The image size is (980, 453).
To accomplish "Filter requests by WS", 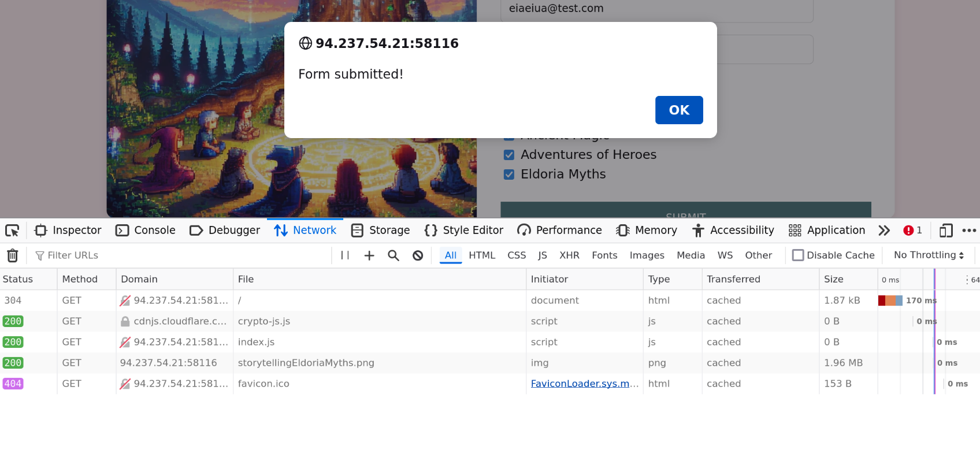I will (x=725, y=255).
